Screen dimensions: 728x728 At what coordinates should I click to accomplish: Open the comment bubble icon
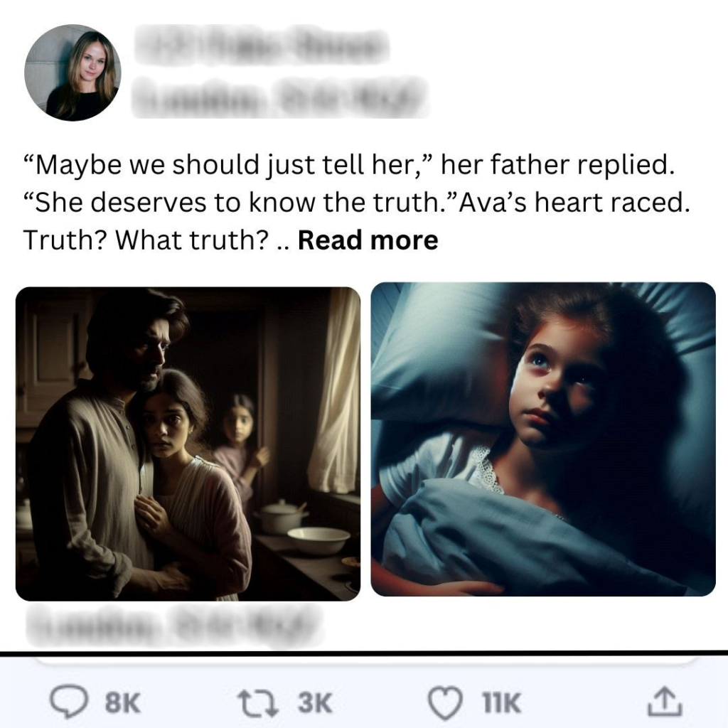click(69, 702)
